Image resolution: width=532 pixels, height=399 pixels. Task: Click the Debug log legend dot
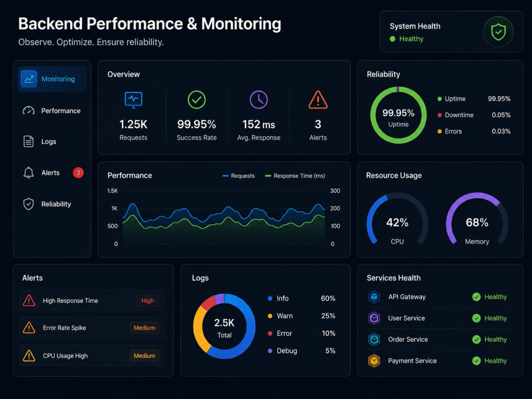click(x=270, y=351)
